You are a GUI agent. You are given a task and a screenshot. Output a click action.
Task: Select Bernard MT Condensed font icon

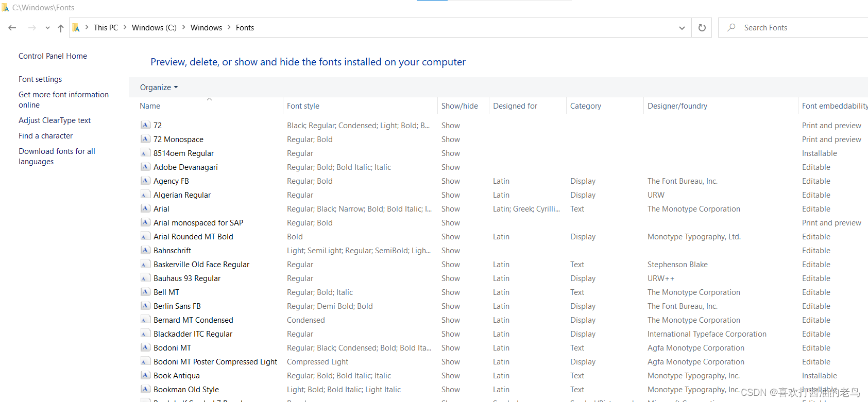pyautogui.click(x=145, y=320)
